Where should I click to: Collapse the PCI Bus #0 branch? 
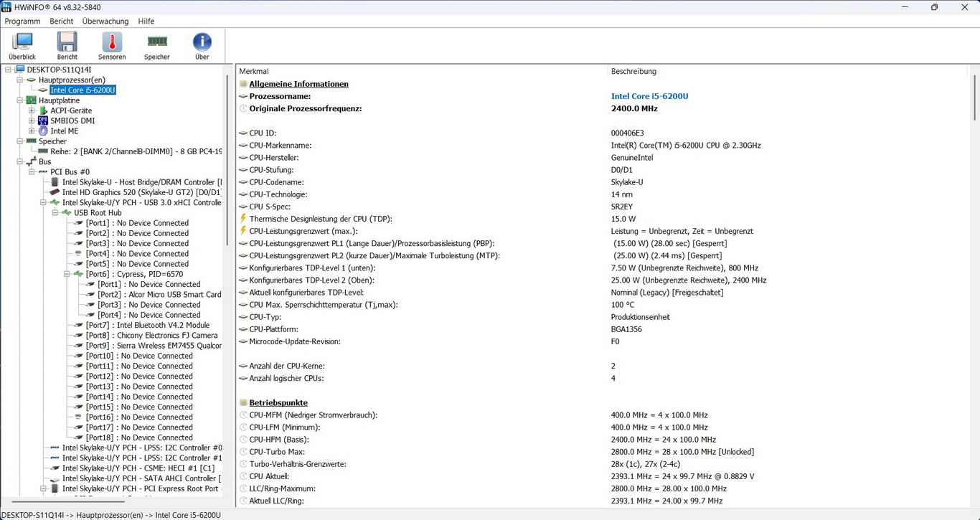pyautogui.click(x=32, y=172)
